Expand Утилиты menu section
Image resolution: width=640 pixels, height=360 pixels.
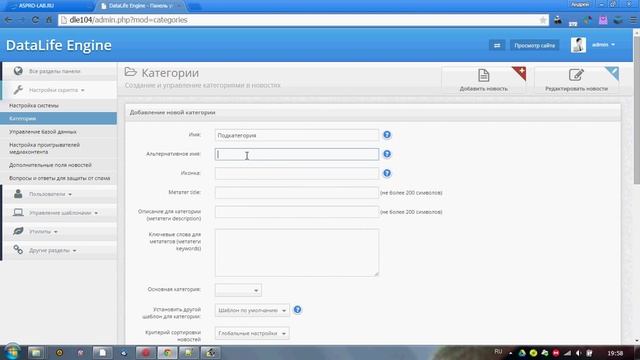tap(43, 231)
